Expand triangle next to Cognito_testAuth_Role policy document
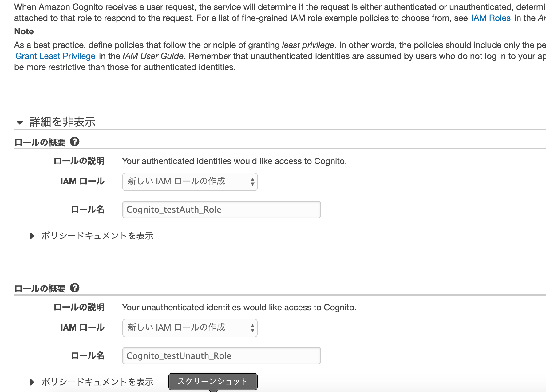Viewport: 546px width, 392px height. (x=32, y=236)
